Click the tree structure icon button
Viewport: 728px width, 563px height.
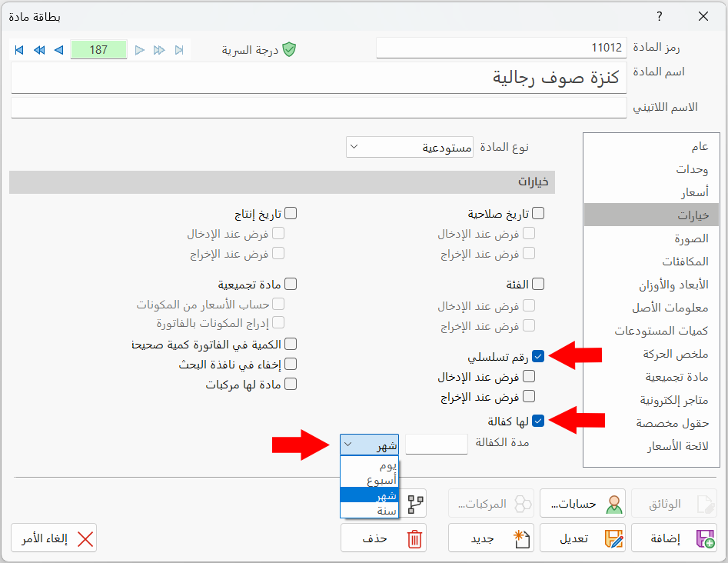tap(415, 504)
